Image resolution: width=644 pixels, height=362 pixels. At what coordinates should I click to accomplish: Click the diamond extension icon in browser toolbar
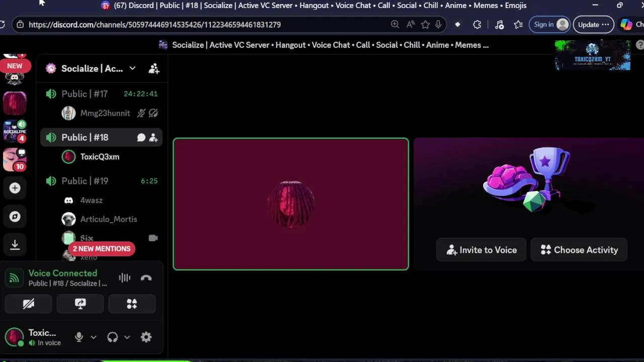[457, 25]
